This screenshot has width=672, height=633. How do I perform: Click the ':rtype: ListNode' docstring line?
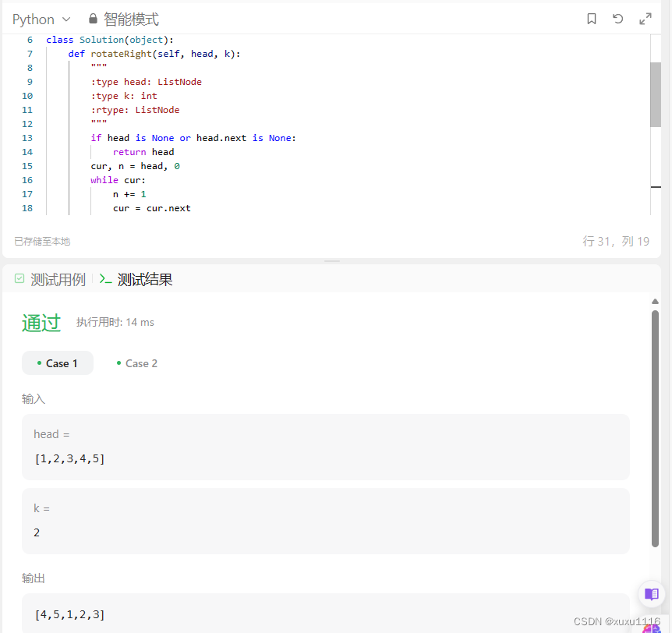coord(135,110)
